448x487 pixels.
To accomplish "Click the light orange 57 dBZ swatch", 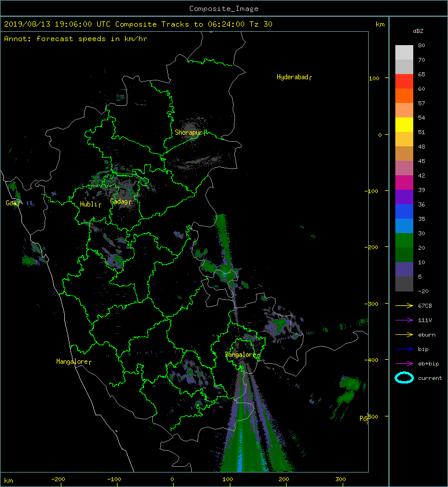I will pos(404,110).
